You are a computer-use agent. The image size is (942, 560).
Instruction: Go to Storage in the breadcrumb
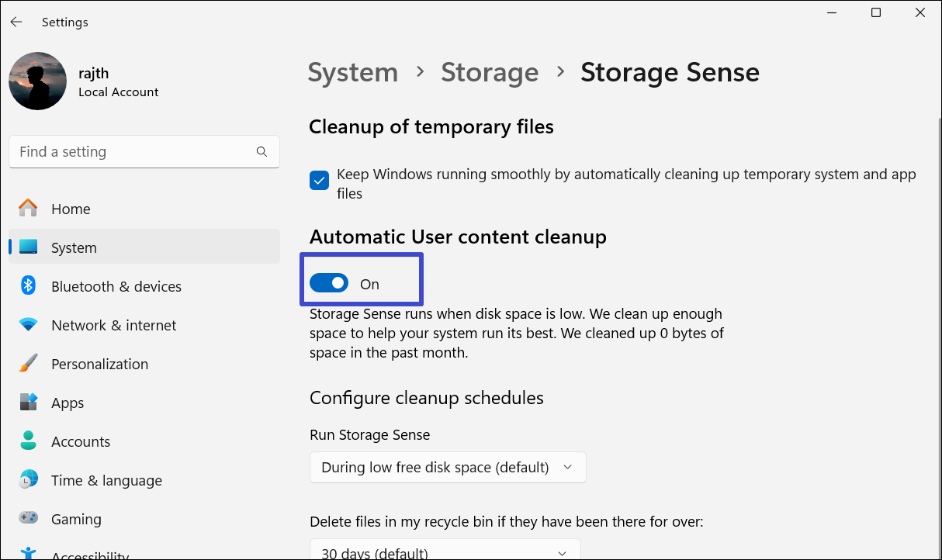[490, 72]
